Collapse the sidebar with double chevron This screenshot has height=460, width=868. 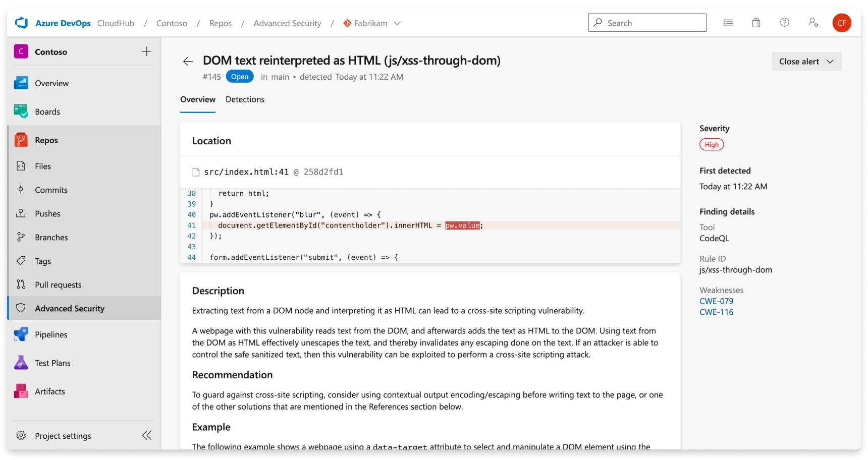point(147,435)
